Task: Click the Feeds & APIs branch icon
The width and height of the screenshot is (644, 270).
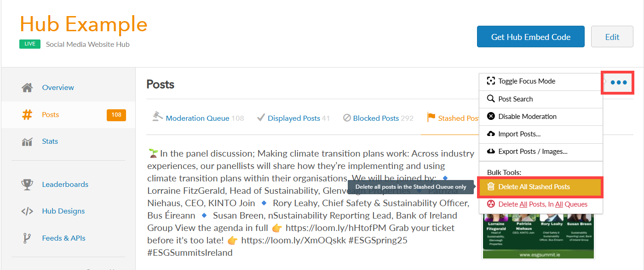Action: (27, 238)
